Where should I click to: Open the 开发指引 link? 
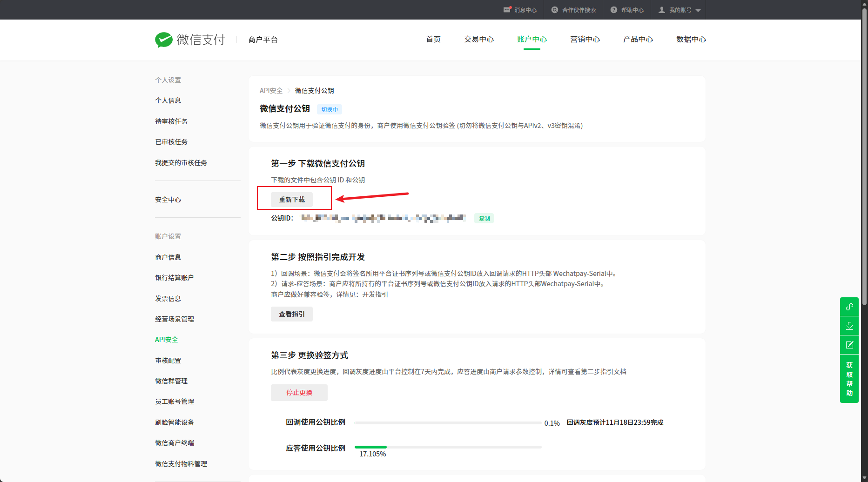[x=375, y=295]
